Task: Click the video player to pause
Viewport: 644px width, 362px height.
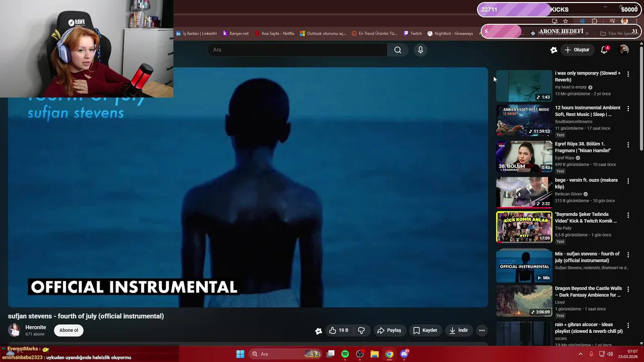Action: click(248, 187)
